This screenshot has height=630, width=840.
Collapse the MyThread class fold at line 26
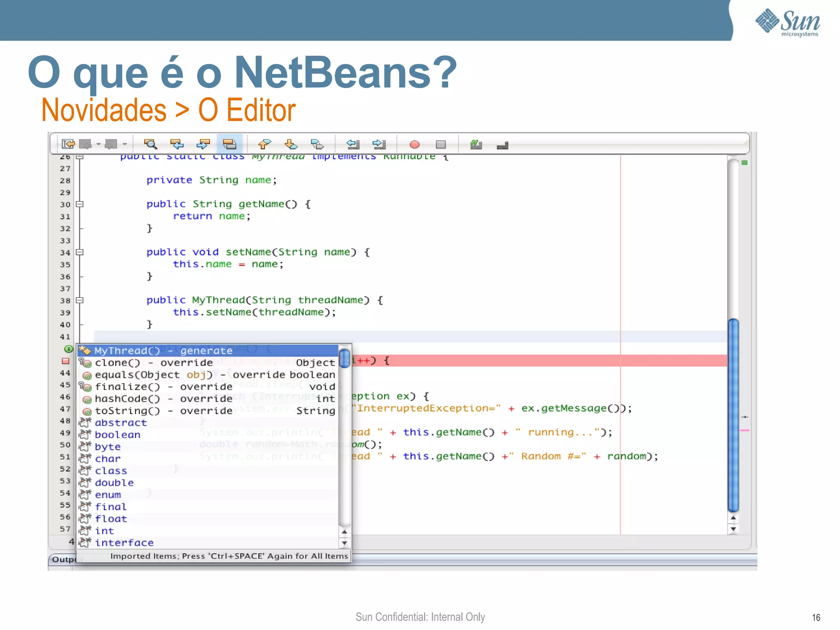click(x=80, y=157)
